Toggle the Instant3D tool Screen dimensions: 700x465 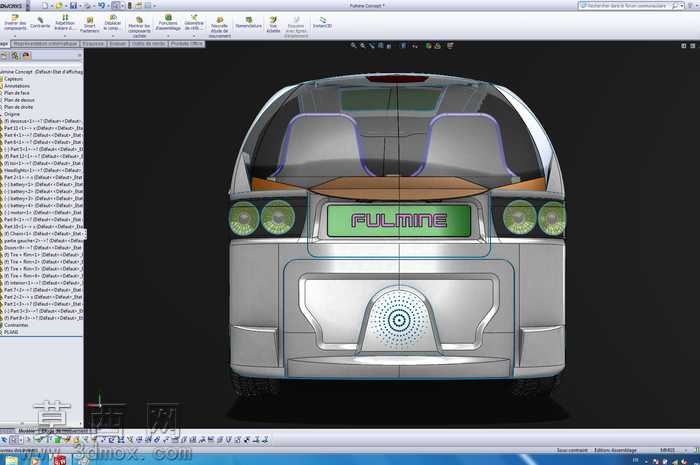click(322, 23)
